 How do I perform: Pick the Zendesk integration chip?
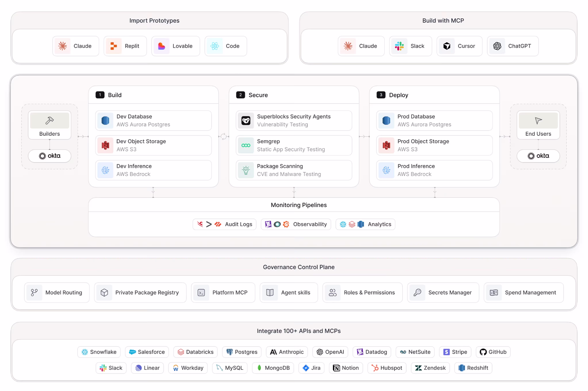click(430, 368)
